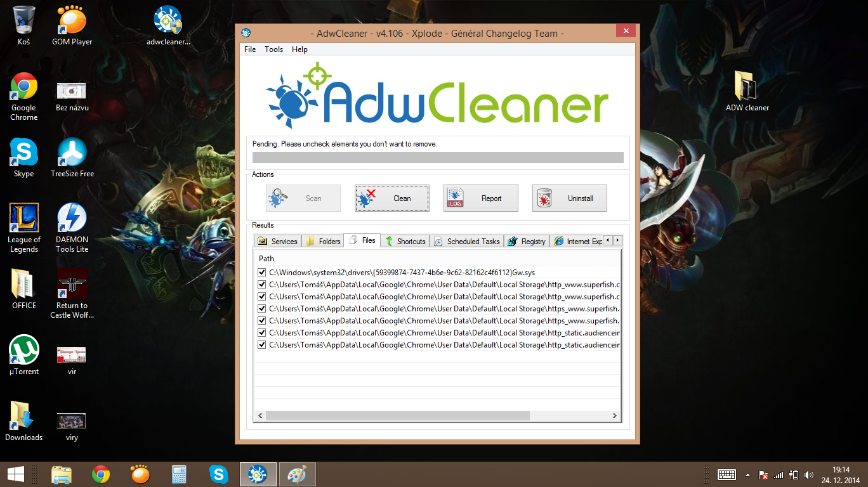The width and height of the screenshot is (868, 487).
Task: Open File Explorer from the taskbar
Action: [x=62, y=474]
